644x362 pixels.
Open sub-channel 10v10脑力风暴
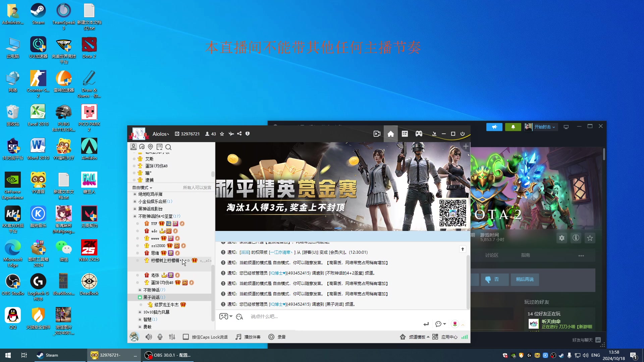(156, 312)
